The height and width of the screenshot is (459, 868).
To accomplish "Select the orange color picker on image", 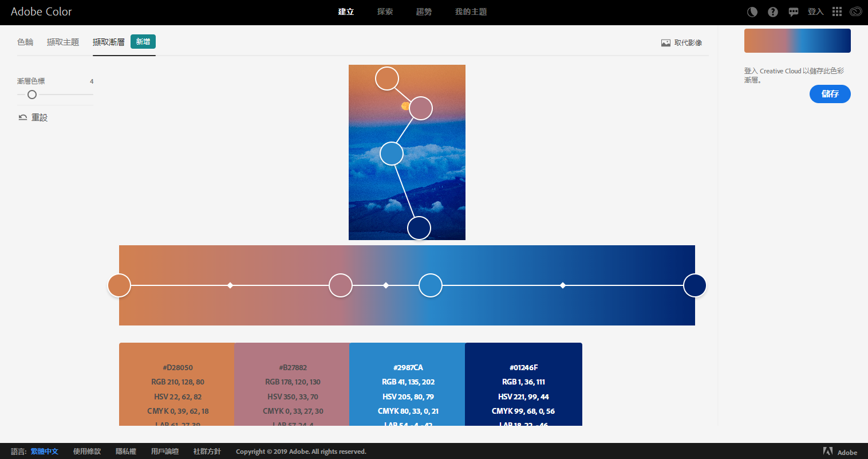I will point(387,79).
